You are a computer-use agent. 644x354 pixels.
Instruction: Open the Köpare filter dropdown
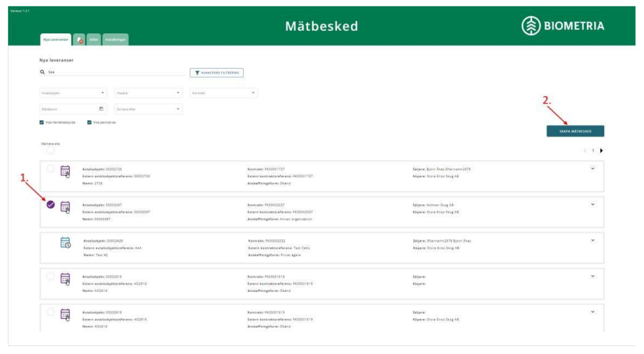click(148, 93)
